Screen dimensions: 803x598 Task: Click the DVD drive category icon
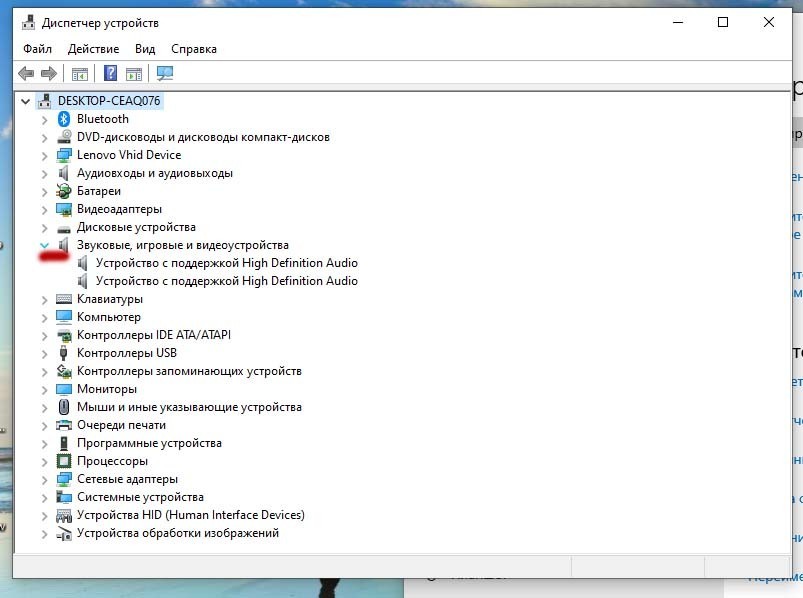click(x=64, y=137)
